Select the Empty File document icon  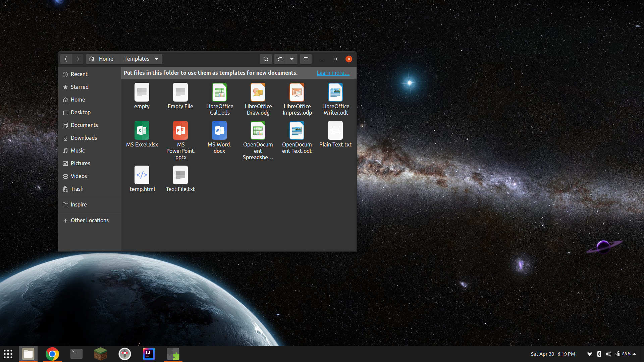click(x=180, y=92)
